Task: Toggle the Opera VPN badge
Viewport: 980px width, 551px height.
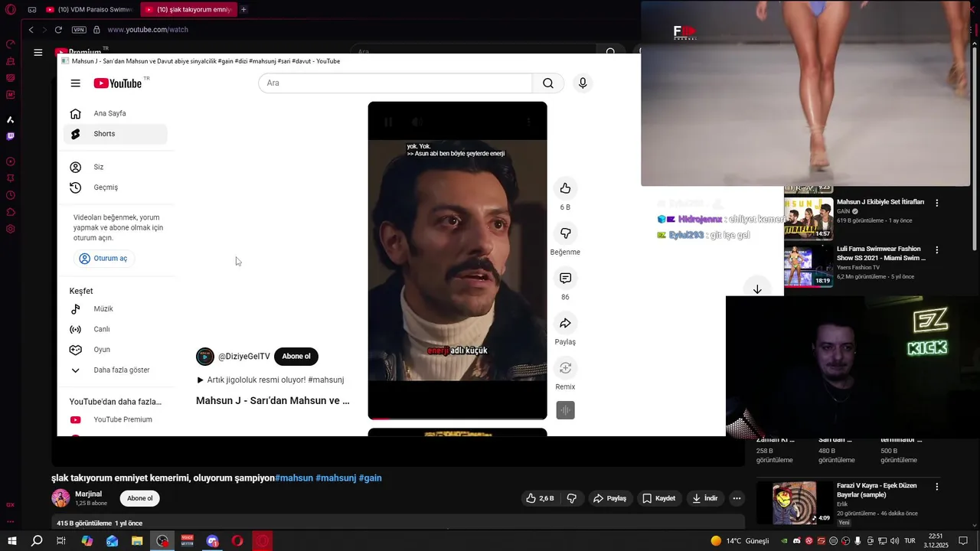Action: point(79,30)
